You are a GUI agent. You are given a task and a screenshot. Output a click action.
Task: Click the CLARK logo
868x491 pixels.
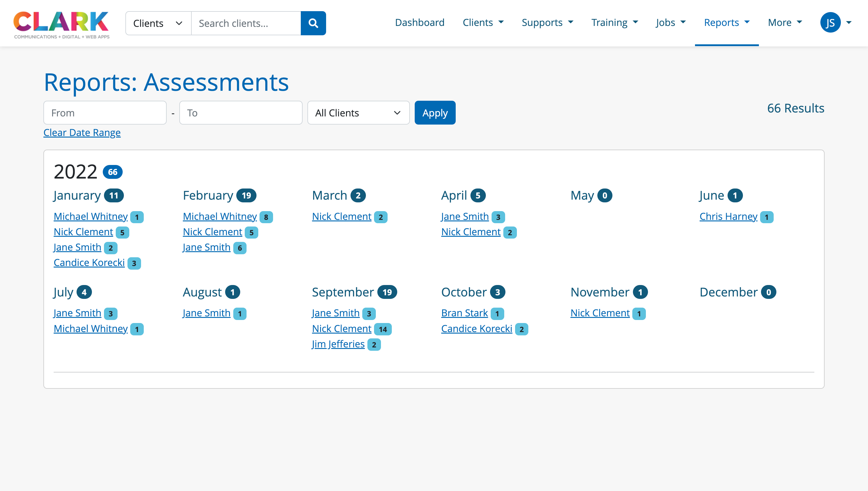tap(61, 25)
